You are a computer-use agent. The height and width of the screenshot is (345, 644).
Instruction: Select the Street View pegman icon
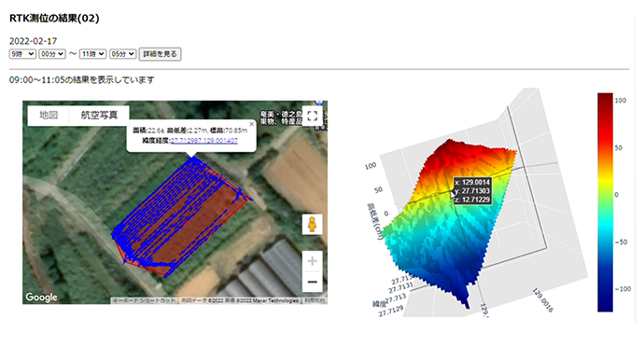point(312,225)
